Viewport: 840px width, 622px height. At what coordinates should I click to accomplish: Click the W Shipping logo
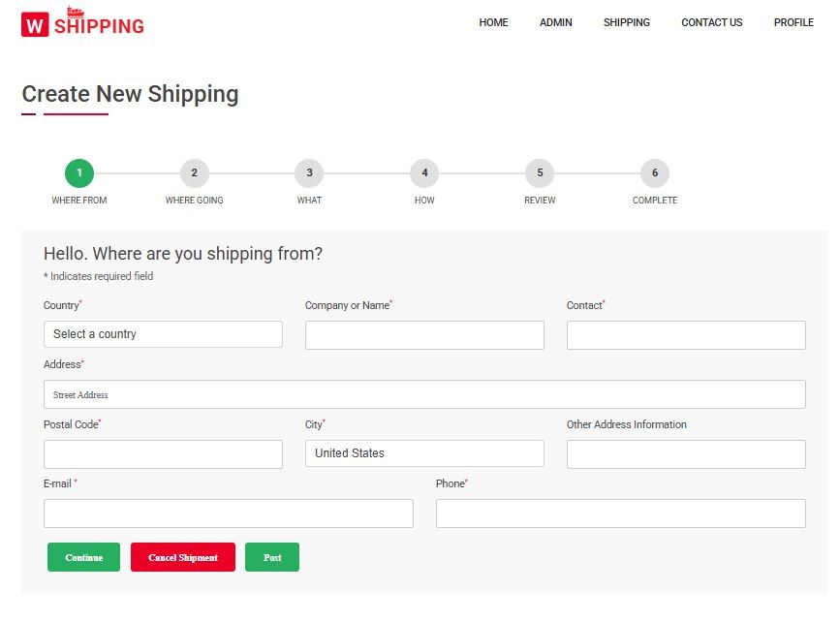point(82,23)
